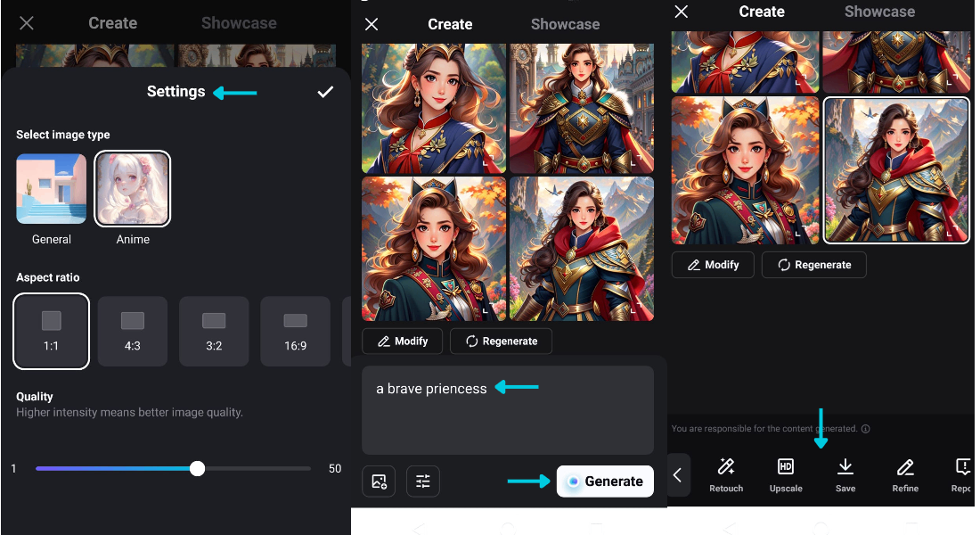Open the princess in red and blue dress image

tap(434, 108)
